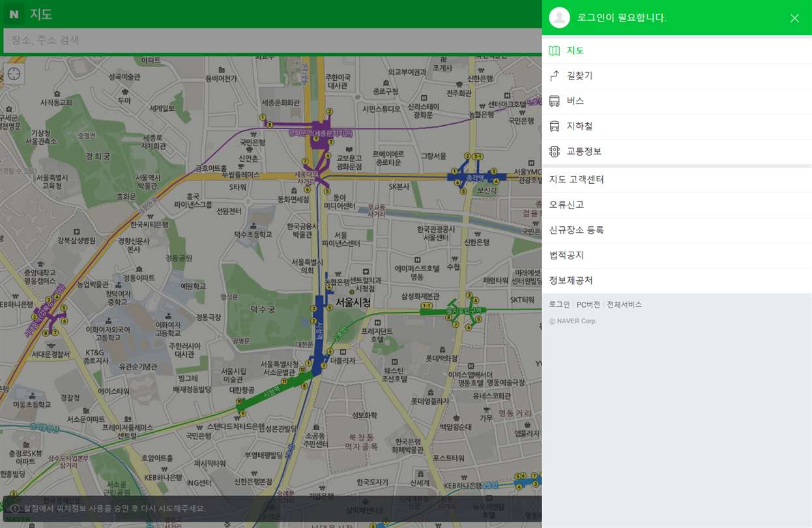Click the Naver N logo

[14, 14]
